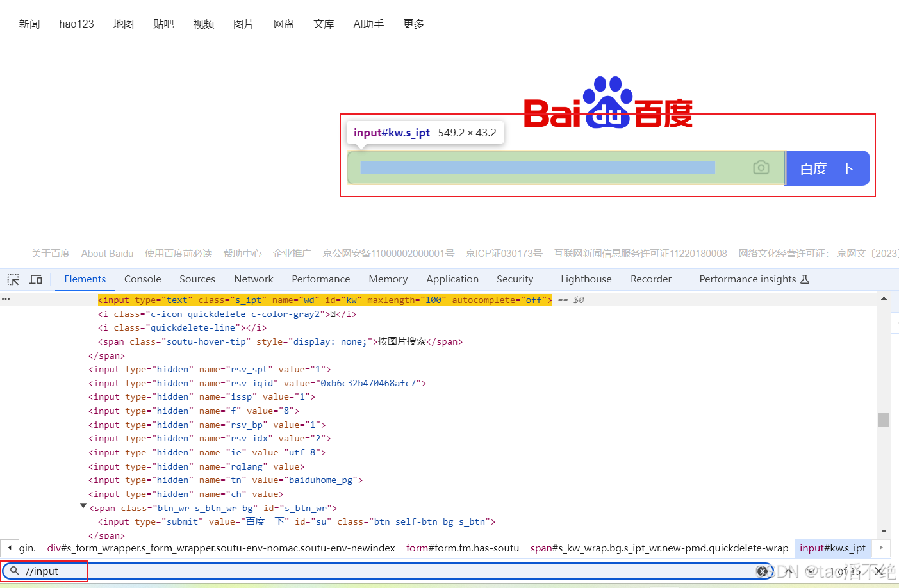Screen dimensions: 899x588
Task: Open the 地图 navigation link
Action: click(x=124, y=24)
